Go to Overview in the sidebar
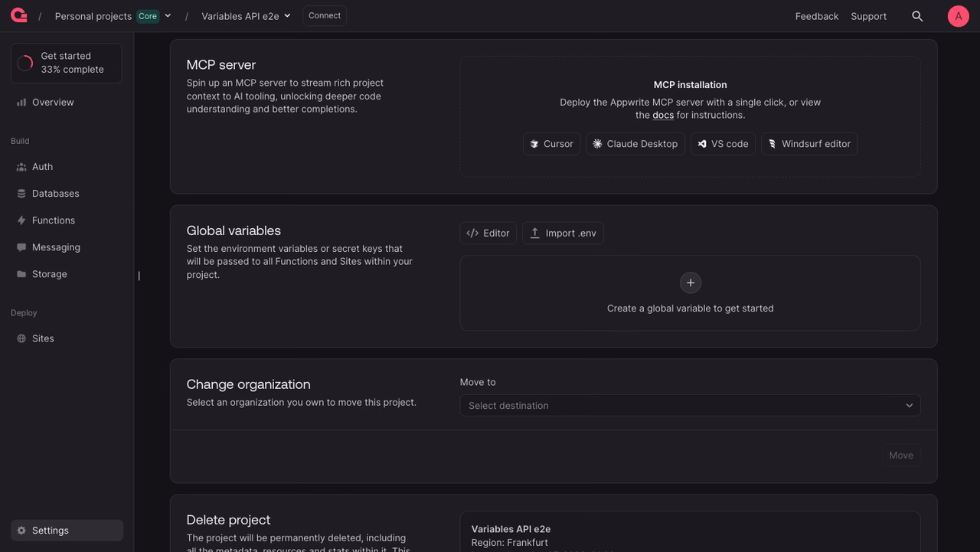The image size is (980, 552). (67, 102)
